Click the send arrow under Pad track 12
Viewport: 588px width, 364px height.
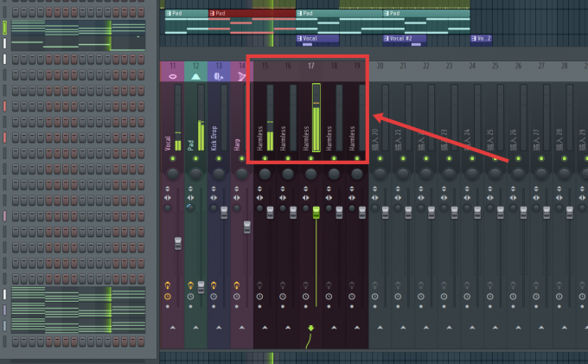click(195, 328)
